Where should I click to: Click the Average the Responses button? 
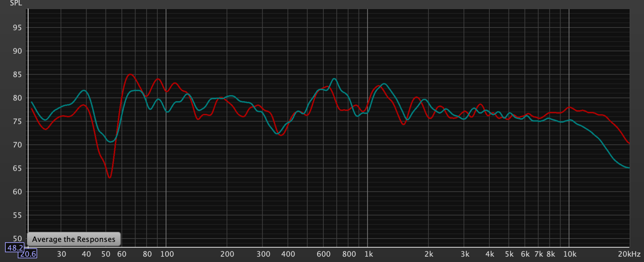click(x=73, y=239)
